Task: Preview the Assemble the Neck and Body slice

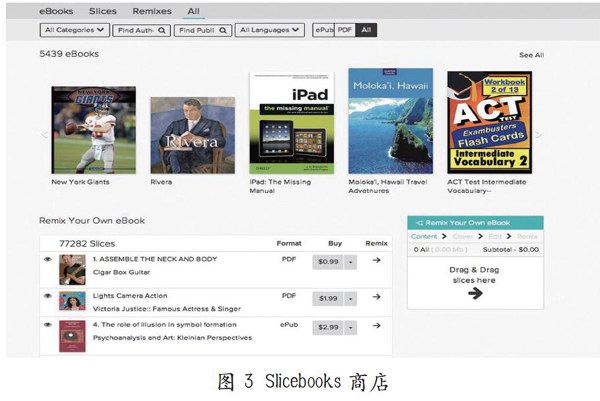Action: tap(48, 259)
